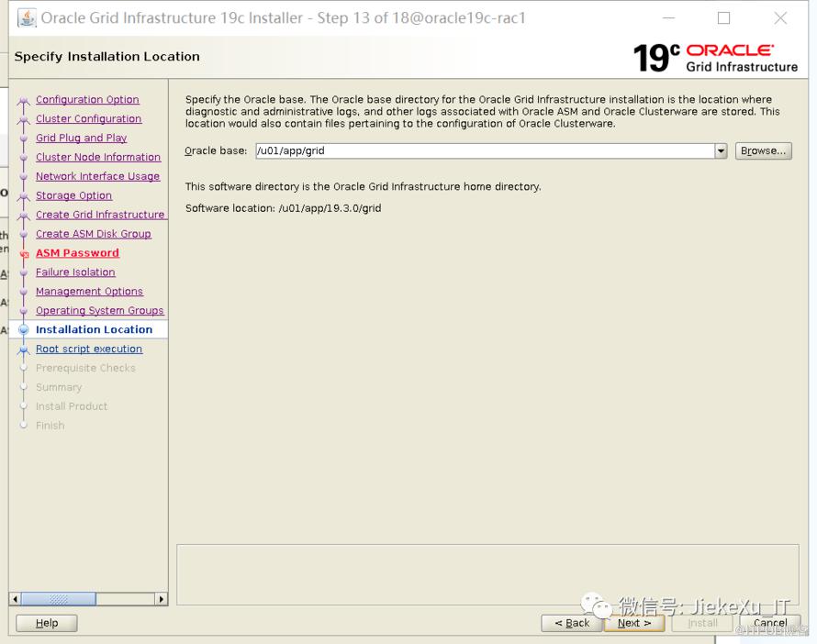Click the Next button
Viewport: 817px width, 644px height.
tap(633, 623)
